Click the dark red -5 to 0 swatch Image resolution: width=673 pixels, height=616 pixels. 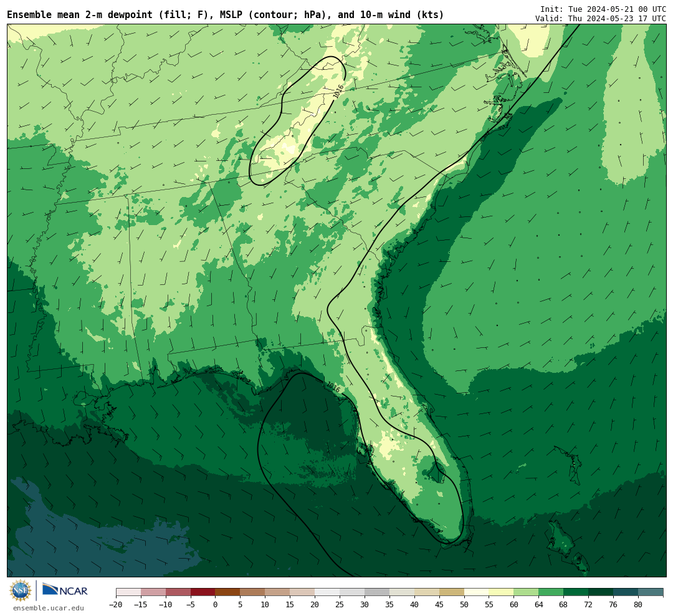pyautogui.click(x=203, y=592)
